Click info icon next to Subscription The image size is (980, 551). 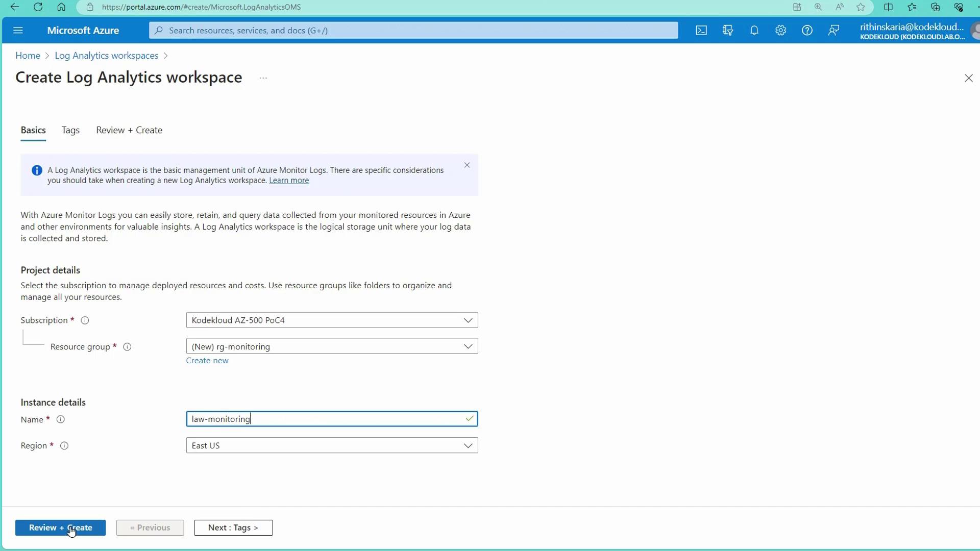(85, 320)
